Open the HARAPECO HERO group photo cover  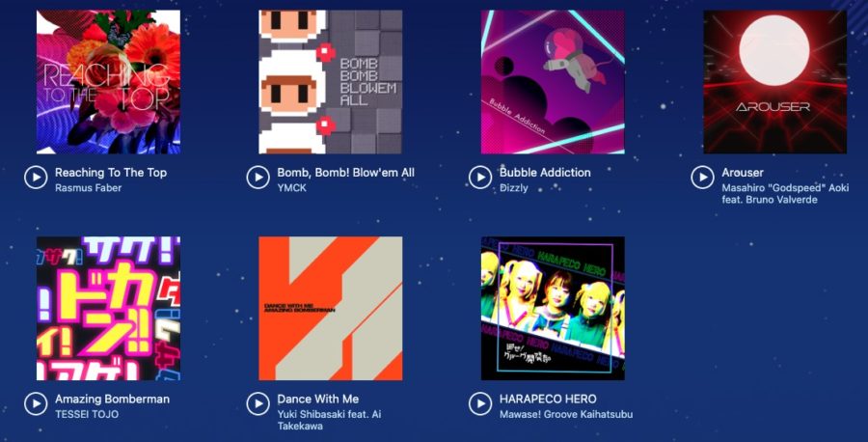pyautogui.click(x=553, y=309)
